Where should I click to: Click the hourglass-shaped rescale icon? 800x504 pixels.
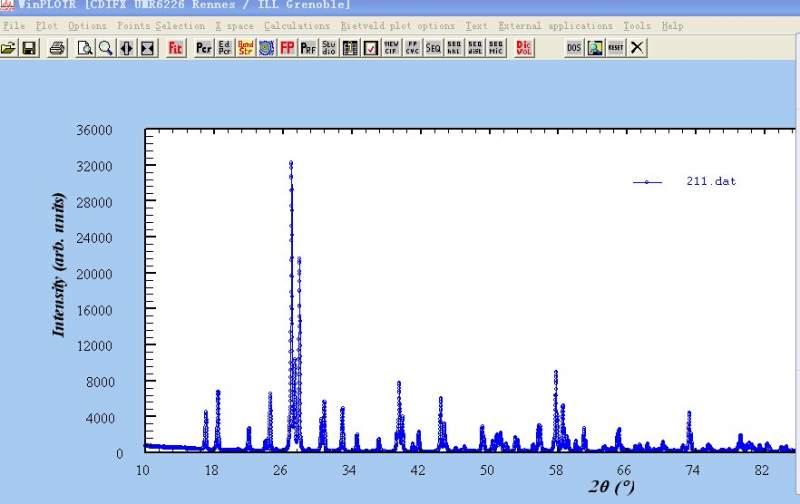(x=147, y=48)
